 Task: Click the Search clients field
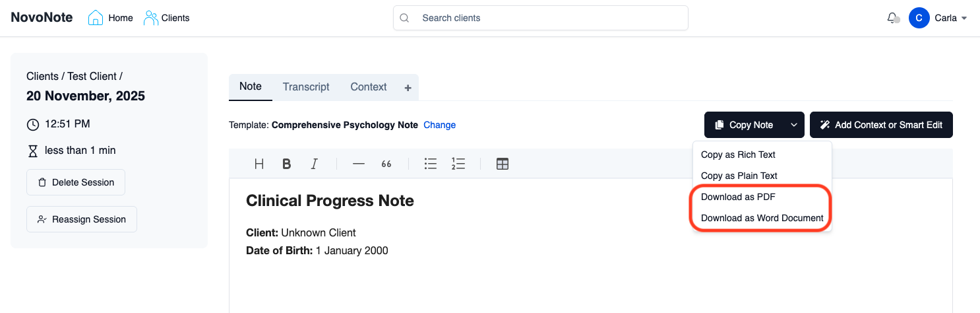pyautogui.click(x=541, y=18)
